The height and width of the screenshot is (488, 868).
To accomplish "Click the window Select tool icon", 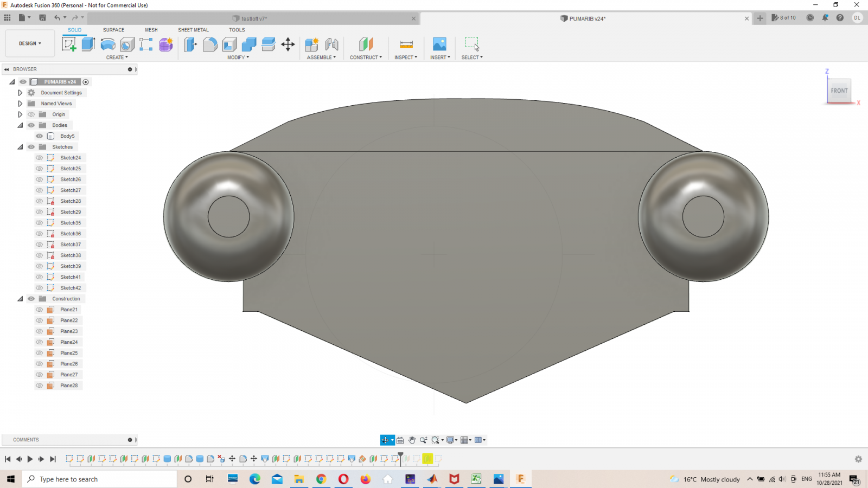I will (x=472, y=44).
